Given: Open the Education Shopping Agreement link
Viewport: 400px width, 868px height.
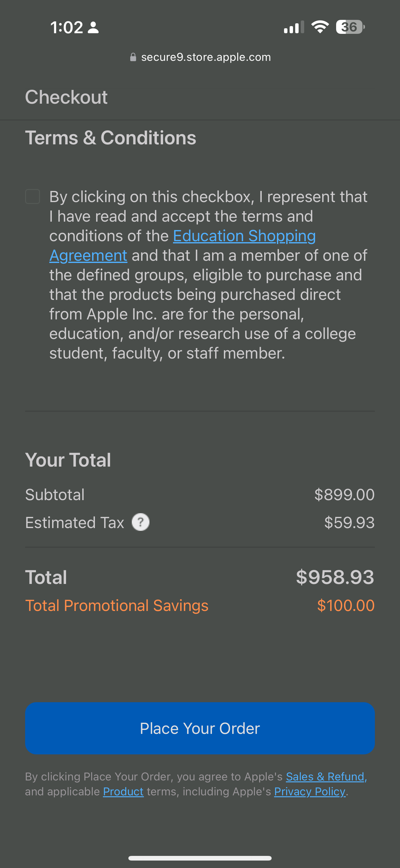Looking at the screenshot, I should (244, 236).
